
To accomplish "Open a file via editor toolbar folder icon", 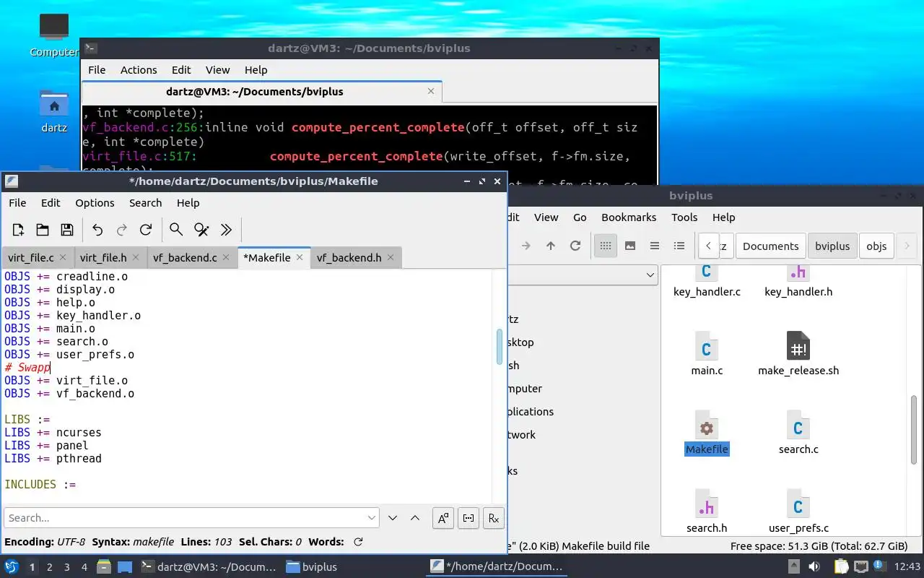I will [x=43, y=230].
